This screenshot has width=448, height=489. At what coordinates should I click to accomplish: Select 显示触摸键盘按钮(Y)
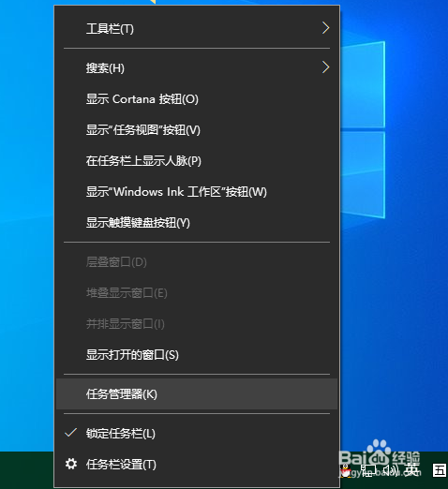pos(197,223)
